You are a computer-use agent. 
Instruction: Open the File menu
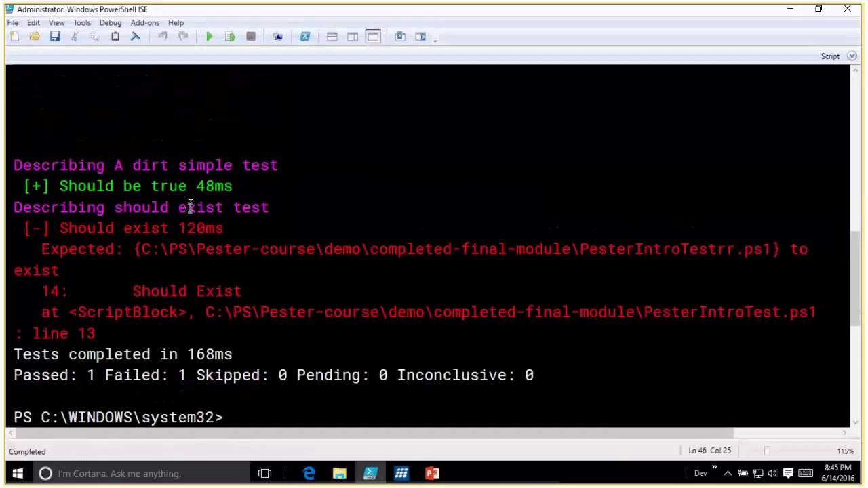point(13,22)
